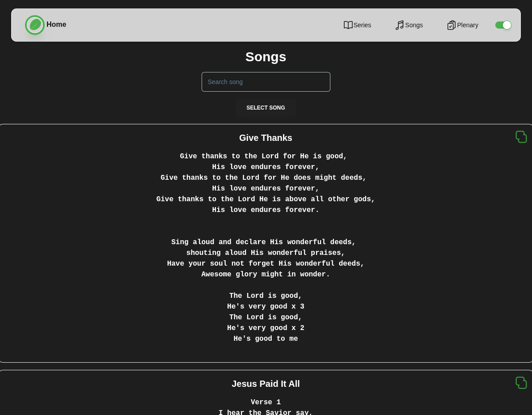Click the Songs music note icon

400,25
